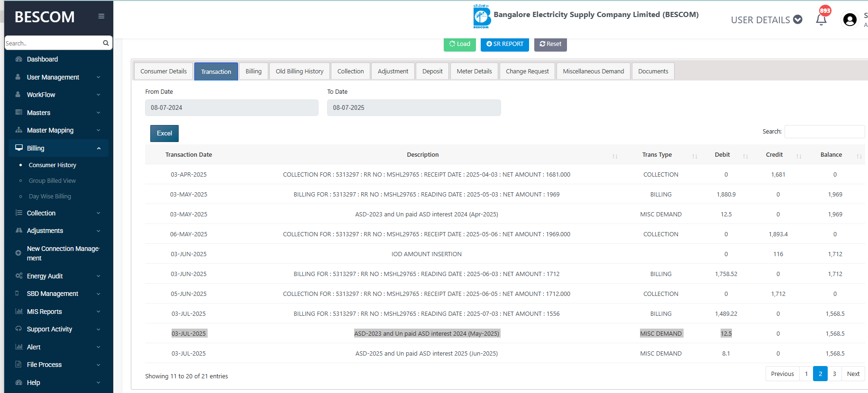Expand MIS Reports menu chevron
The width and height of the screenshot is (868, 393).
(99, 312)
